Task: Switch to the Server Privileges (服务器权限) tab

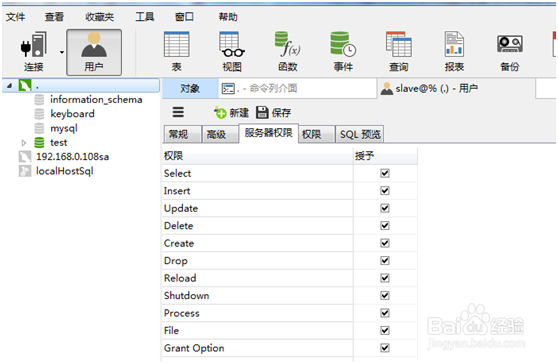Action: coord(269,133)
